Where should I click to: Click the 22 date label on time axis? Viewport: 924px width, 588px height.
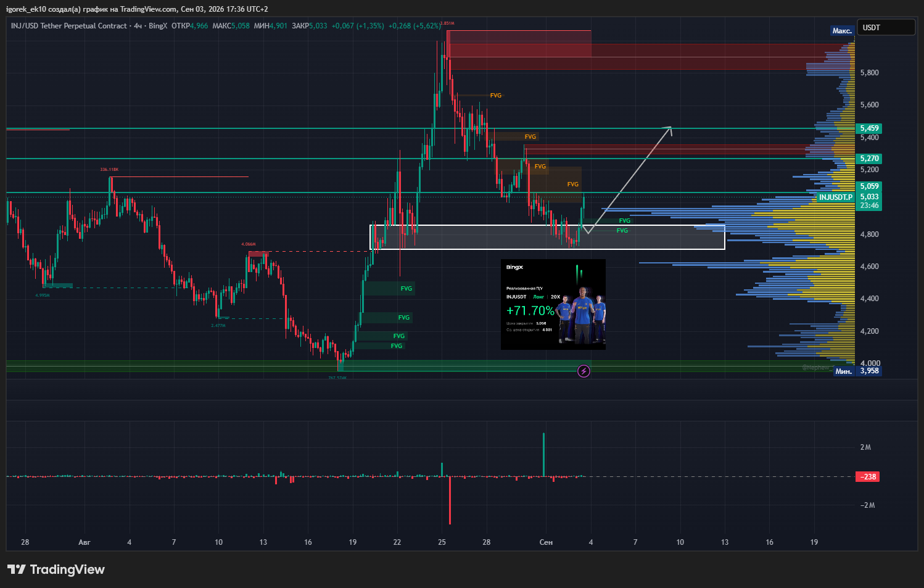(x=397, y=542)
